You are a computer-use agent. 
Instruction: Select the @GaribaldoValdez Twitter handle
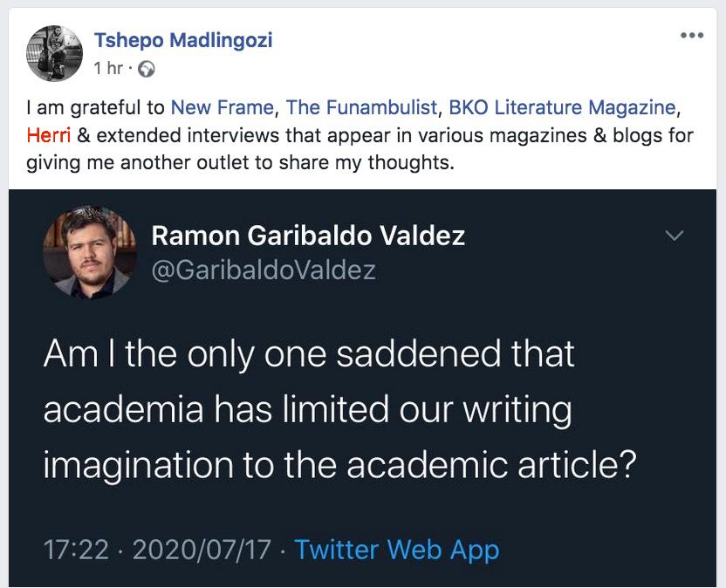click(x=264, y=270)
